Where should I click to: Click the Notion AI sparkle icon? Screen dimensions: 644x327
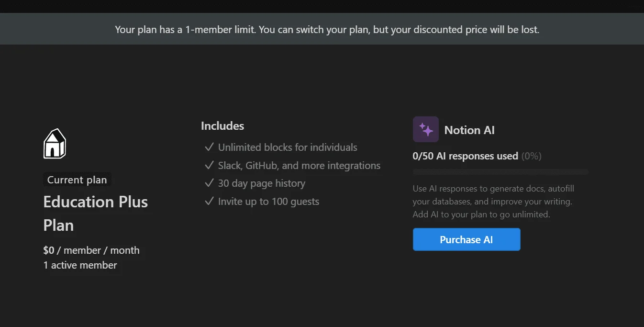coord(426,129)
